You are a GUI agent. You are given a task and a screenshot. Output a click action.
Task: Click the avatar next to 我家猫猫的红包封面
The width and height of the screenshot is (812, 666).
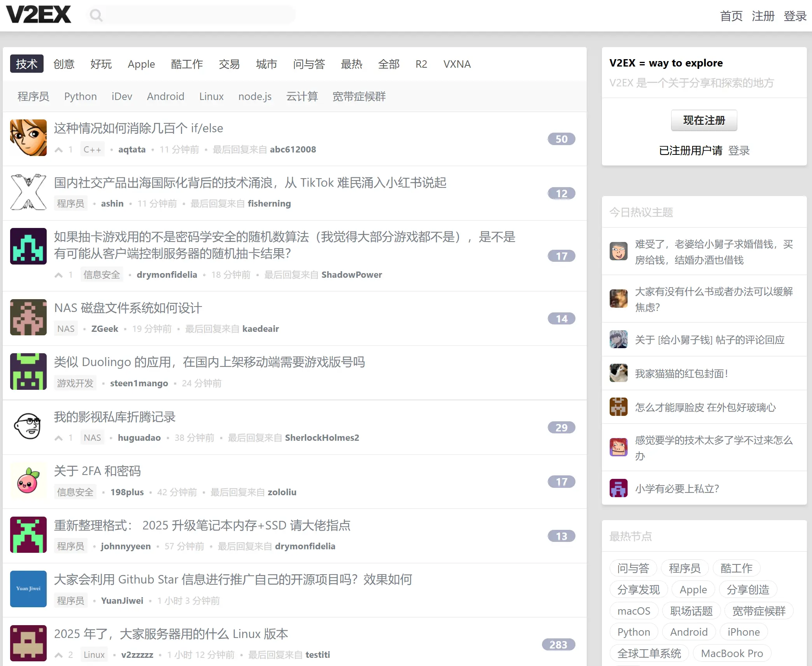pos(618,373)
